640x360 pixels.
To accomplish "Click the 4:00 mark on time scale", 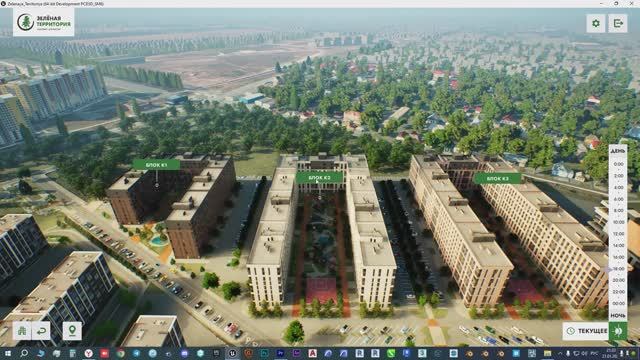I will pyautogui.click(x=618, y=187).
